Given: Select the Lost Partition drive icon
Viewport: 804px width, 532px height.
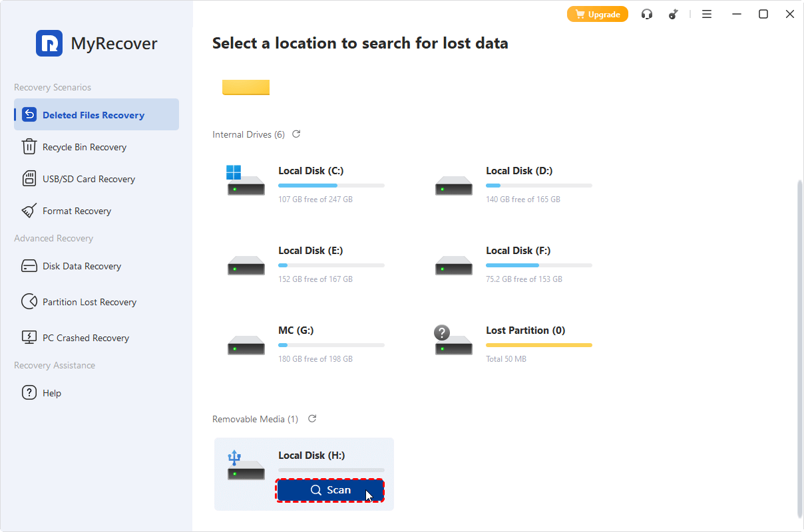Looking at the screenshot, I should click(x=453, y=340).
